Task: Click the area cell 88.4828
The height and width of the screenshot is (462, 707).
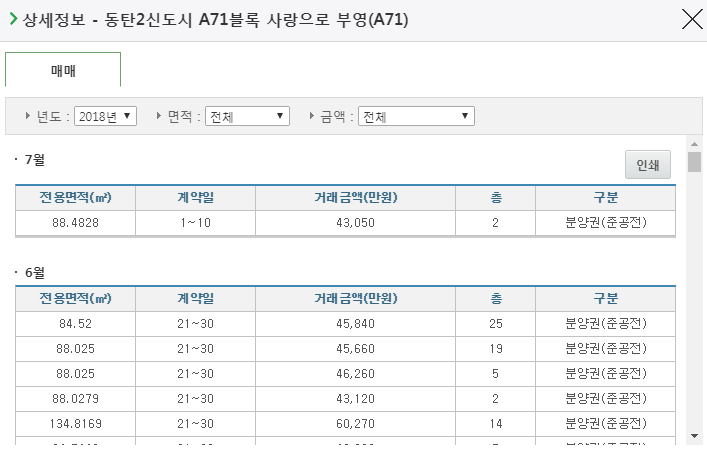Action: point(75,223)
